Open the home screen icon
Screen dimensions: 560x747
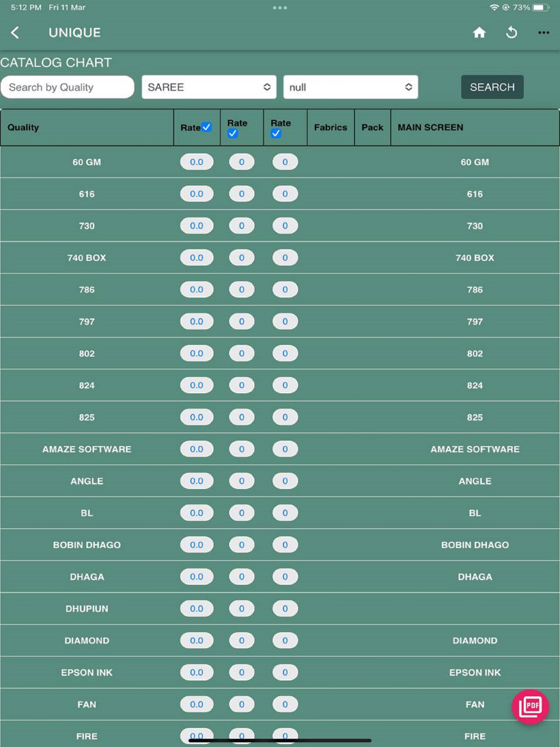479,32
